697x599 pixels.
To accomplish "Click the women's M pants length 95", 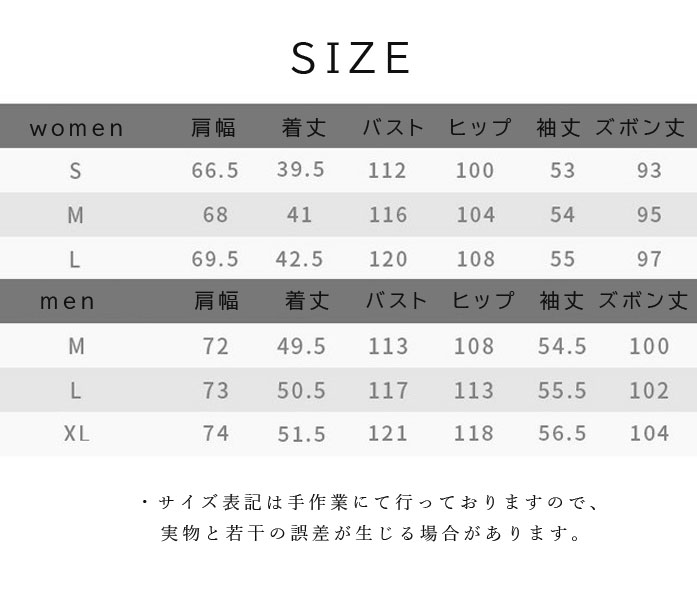I will pos(649,215).
